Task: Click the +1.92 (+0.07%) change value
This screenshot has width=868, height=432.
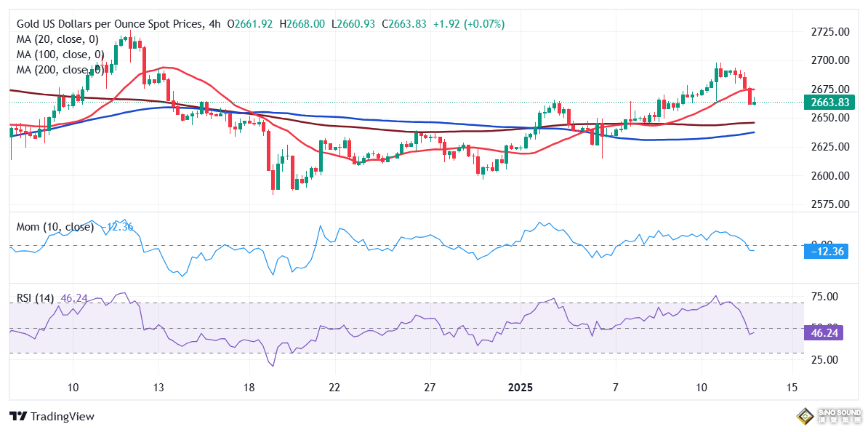Action: [x=468, y=24]
